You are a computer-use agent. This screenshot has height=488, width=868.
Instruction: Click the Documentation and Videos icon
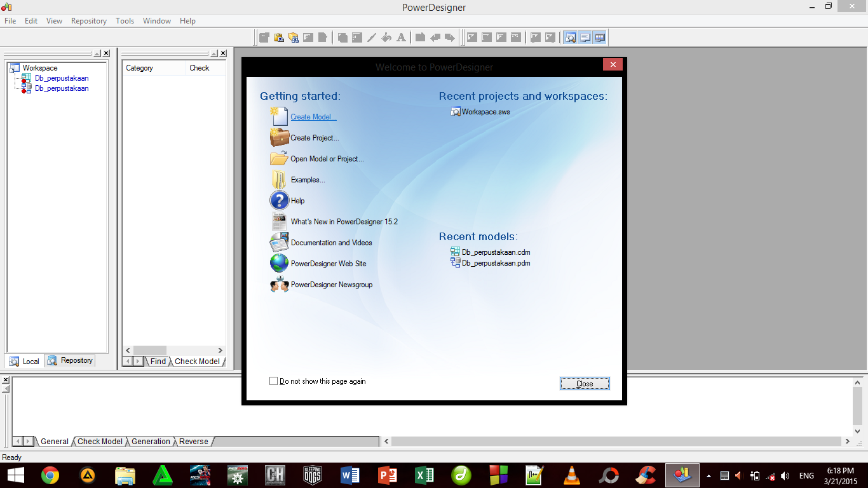280,242
